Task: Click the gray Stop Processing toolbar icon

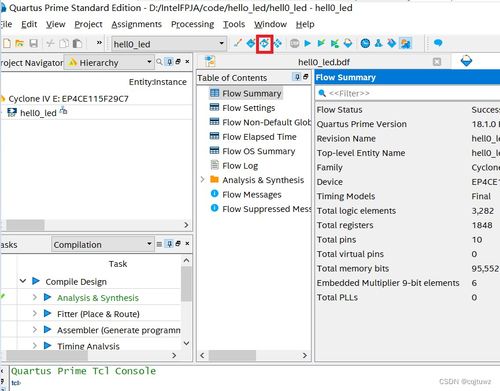Action: point(294,43)
